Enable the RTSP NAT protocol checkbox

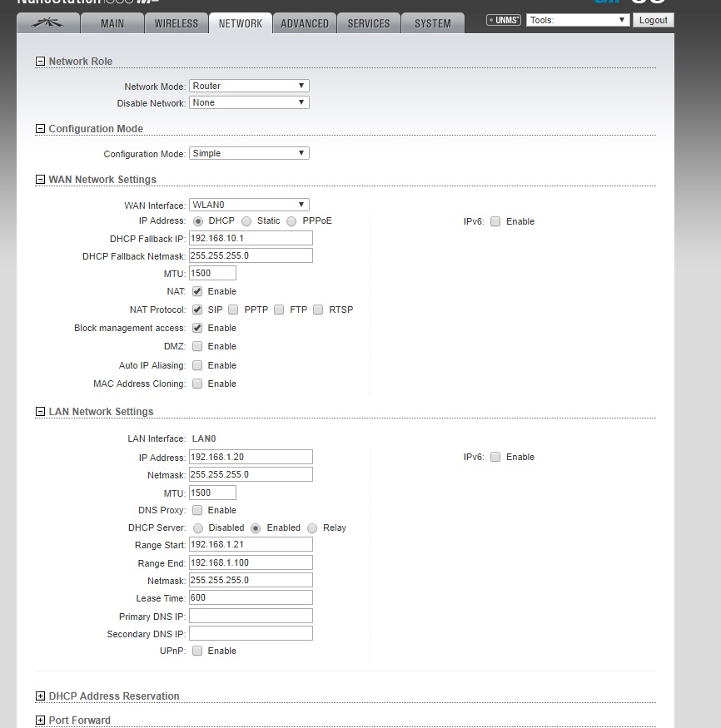pos(318,310)
